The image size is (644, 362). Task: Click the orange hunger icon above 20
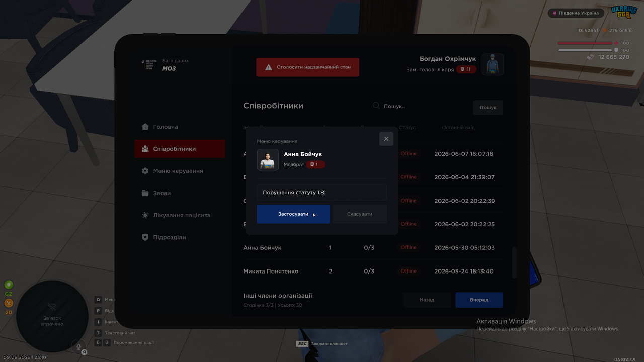click(x=9, y=303)
